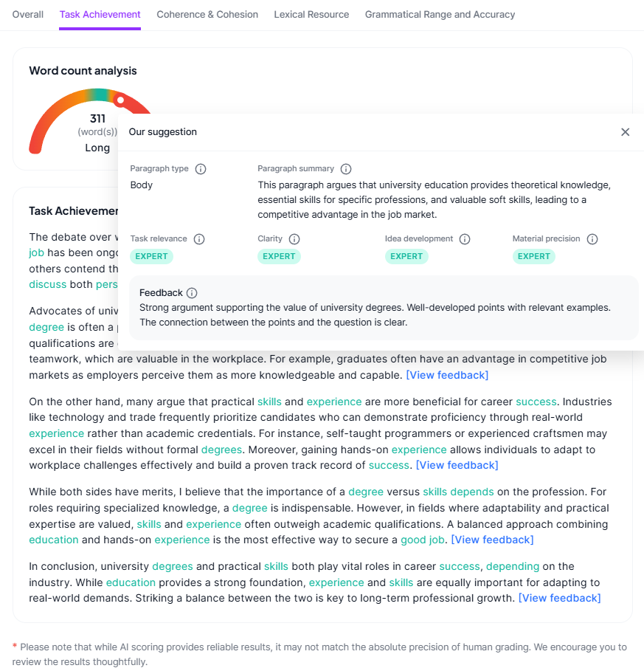Switch to the Overall tab
This screenshot has width=644, height=671.
tap(28, 15)
